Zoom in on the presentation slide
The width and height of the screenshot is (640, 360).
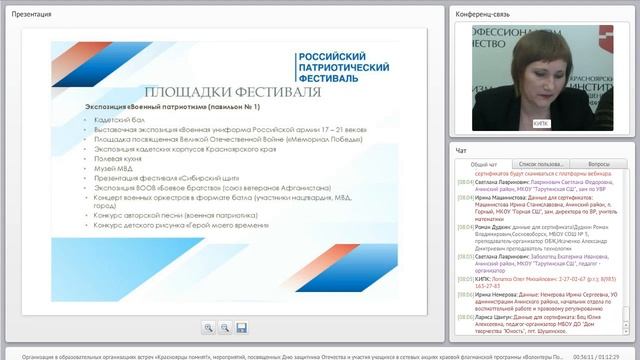209,328
